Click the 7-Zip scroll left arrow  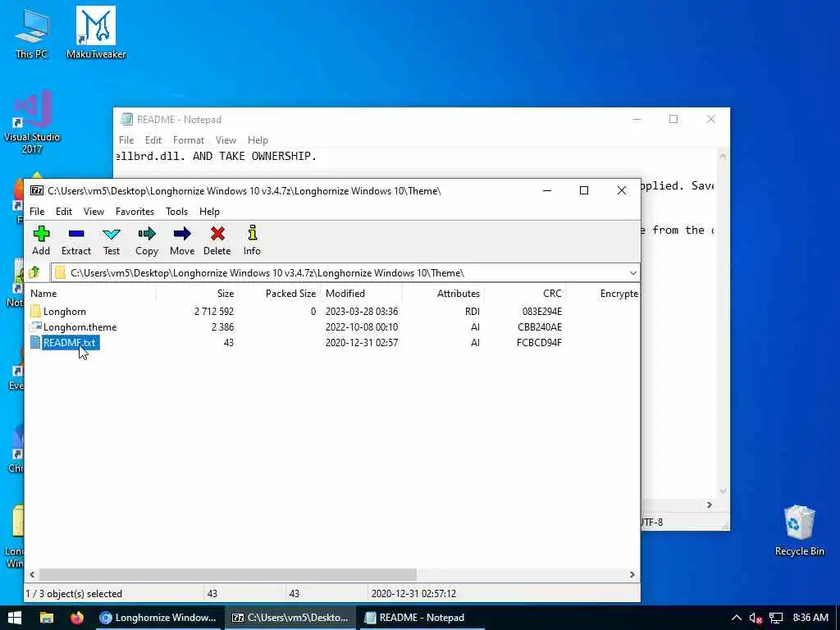coord(32,574)
